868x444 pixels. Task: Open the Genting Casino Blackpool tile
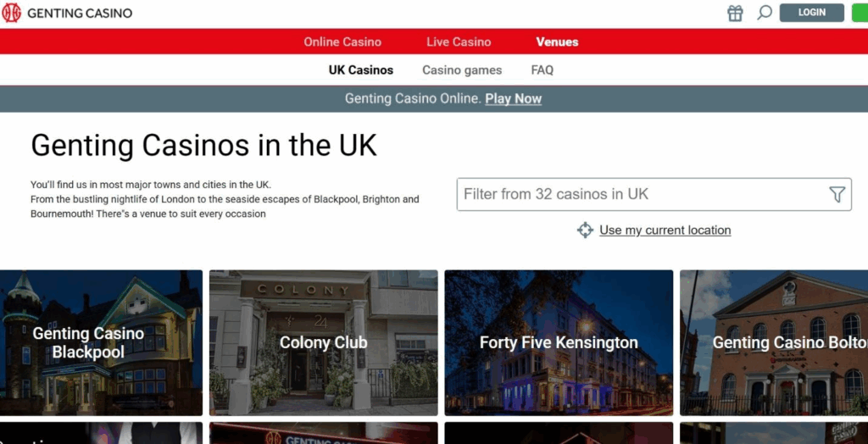(102, 342)
